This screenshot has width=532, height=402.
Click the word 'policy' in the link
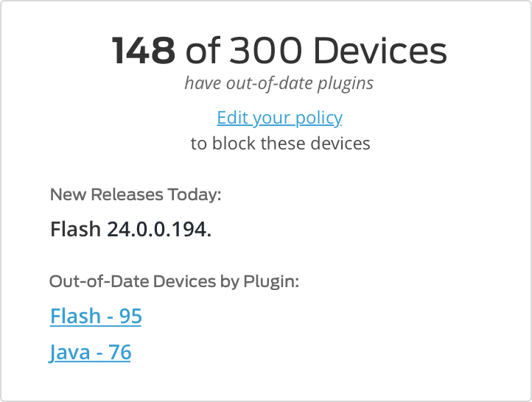pos(318,118)
